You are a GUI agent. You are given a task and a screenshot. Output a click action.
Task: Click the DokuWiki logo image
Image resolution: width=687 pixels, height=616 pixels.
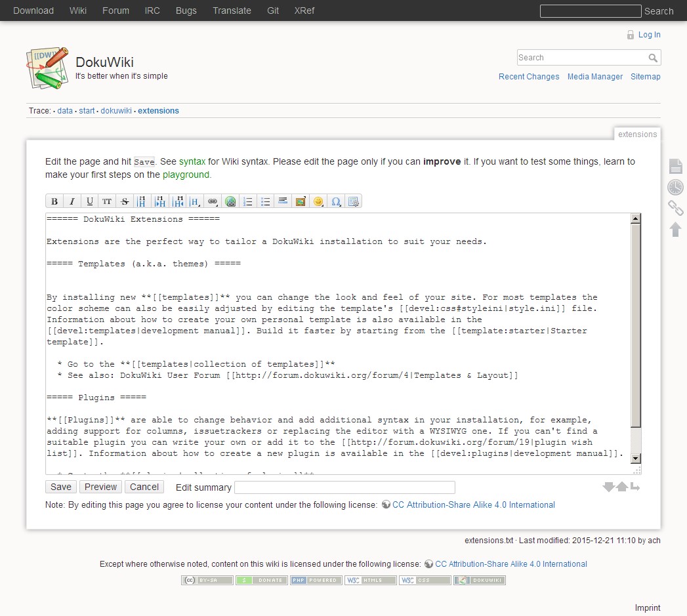point(47,68)
